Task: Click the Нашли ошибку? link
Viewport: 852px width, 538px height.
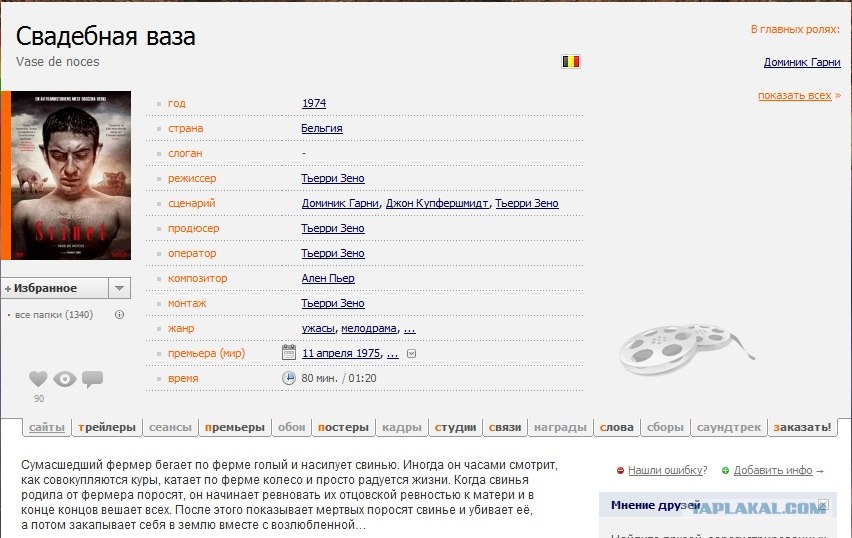Action: pyautogui.click(x=668, y=471)
